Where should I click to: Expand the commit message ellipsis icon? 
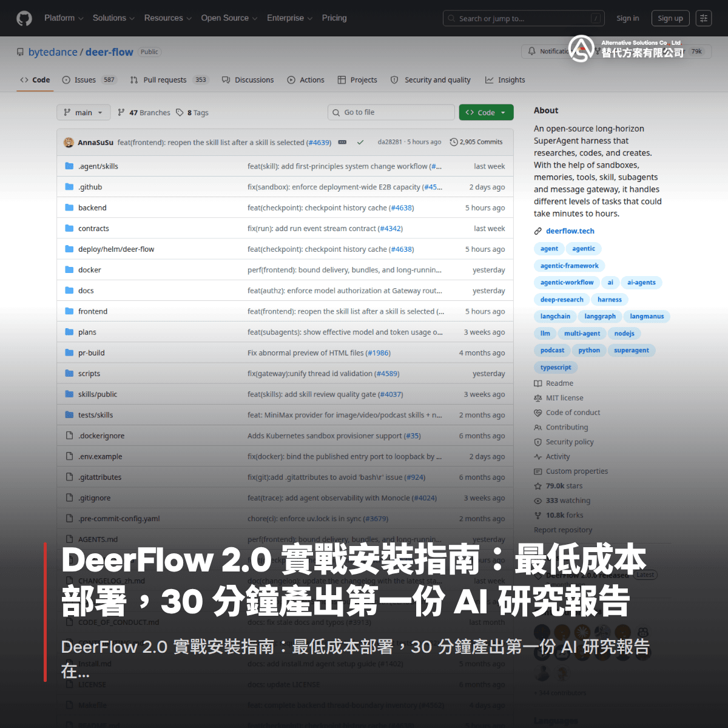[342, 142]
